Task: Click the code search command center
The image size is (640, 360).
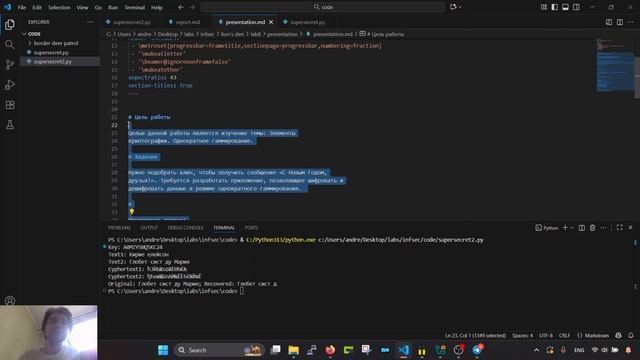Action: coord(322,7)
